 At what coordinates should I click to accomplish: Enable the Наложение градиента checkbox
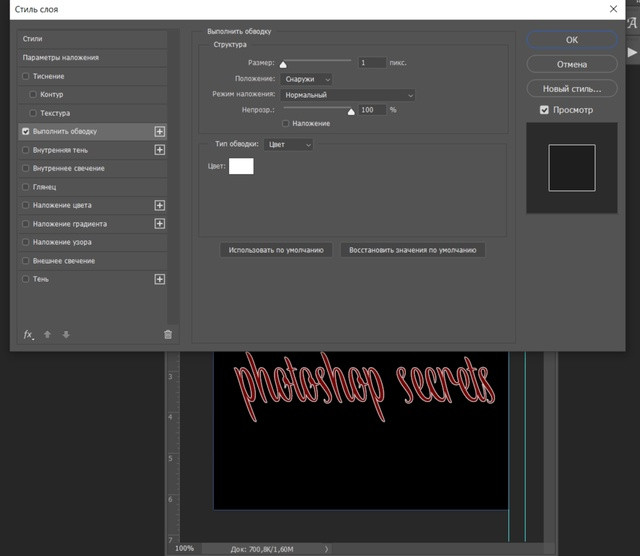26,224
